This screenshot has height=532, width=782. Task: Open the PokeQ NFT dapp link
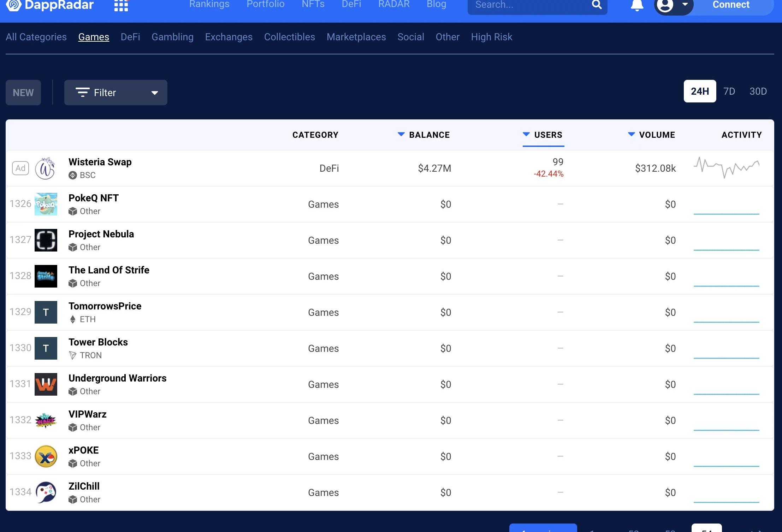(94, 198)
